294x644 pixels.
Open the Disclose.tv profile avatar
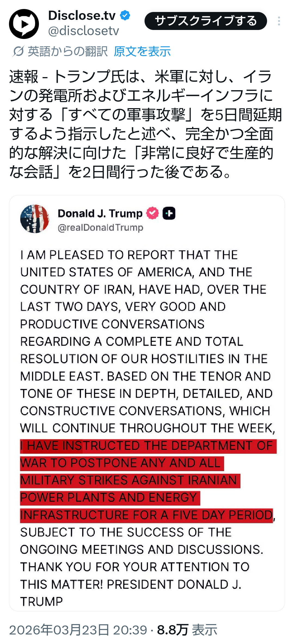(24, 24)
